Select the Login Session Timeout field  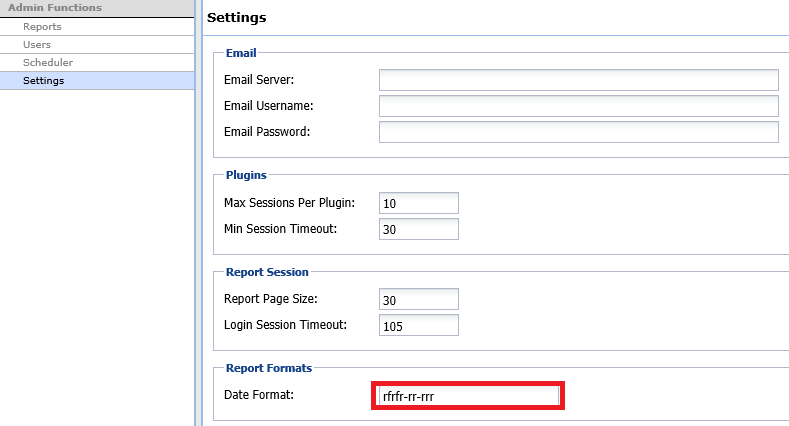click(x=419, y=325)
